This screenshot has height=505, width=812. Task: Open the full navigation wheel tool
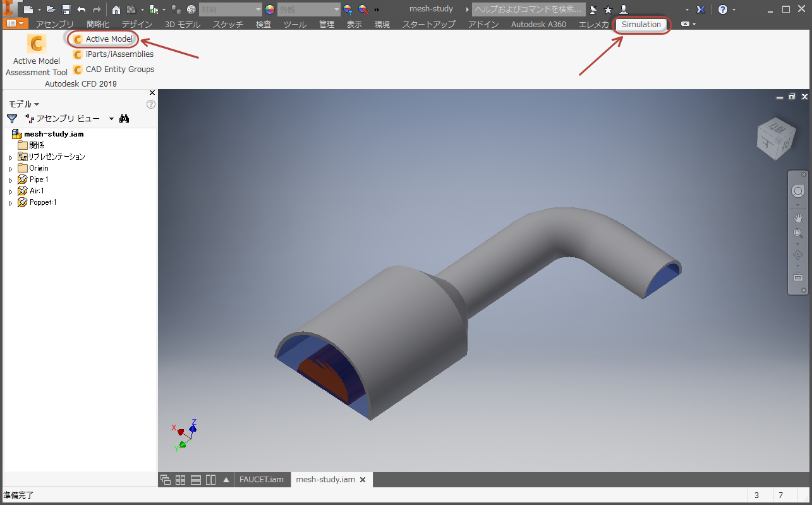click(798, 191)
